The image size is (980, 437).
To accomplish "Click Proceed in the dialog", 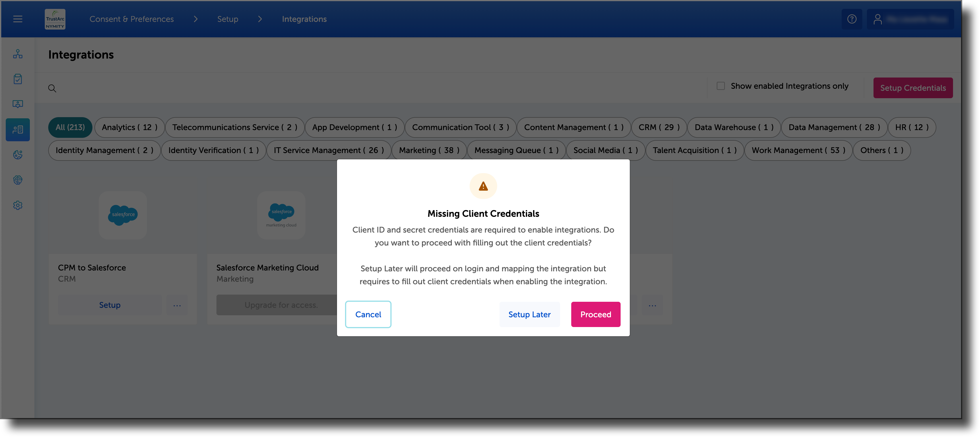I will 595,314.
